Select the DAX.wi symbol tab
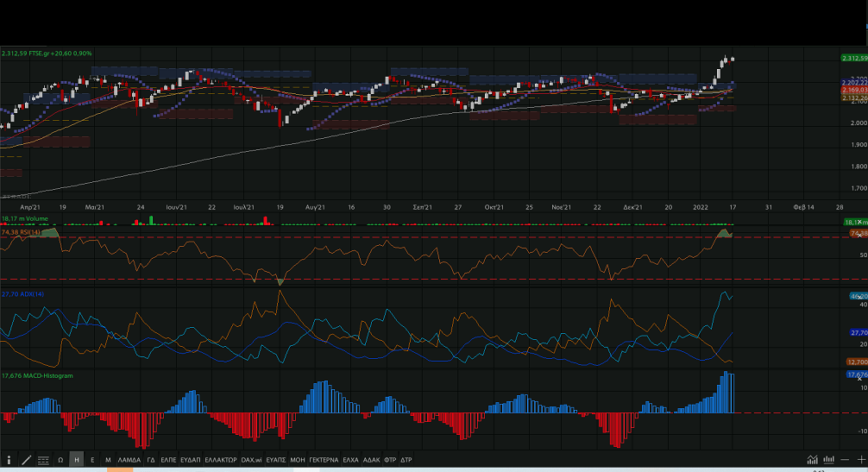Viewport: 868px width, 472px height. coord(251,460)
